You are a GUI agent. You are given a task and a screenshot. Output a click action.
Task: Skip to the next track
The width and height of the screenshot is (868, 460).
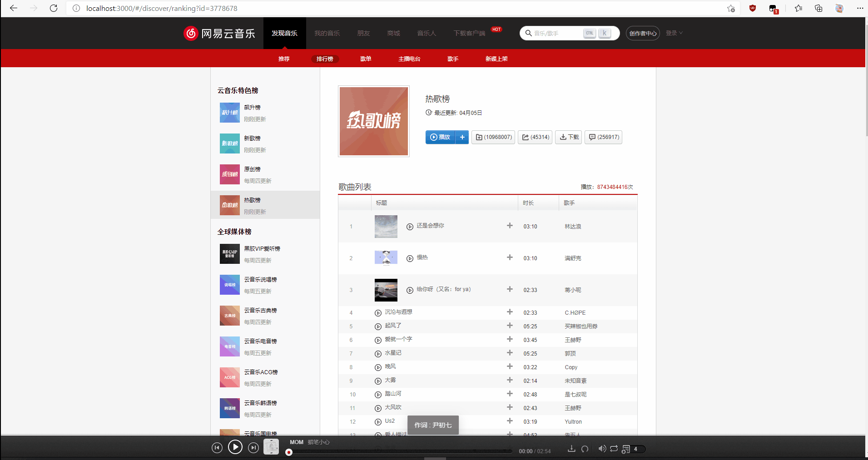pyautogui.click(x=253, y=448)
